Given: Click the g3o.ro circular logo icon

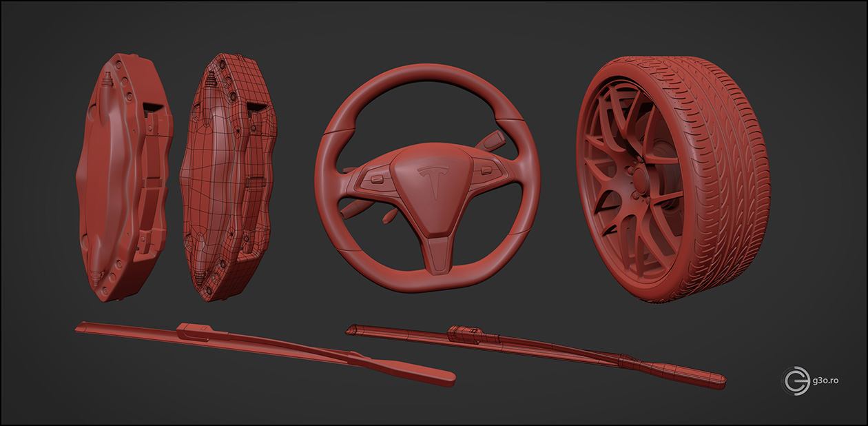Looking at the screenshot, I should coord(796,381).
